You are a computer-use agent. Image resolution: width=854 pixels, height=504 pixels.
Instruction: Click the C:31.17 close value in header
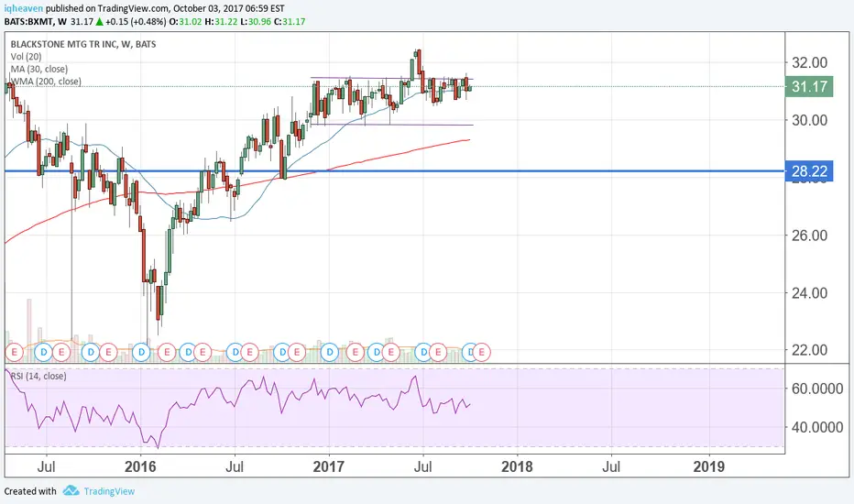(x=290, y=22)
